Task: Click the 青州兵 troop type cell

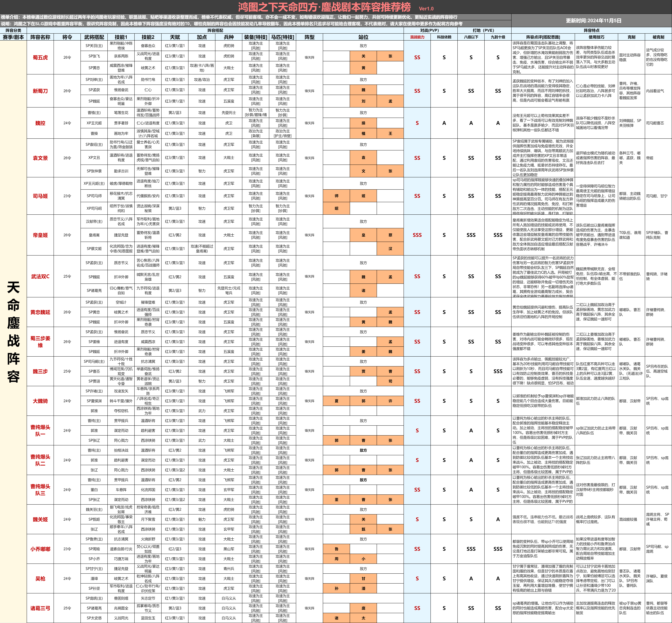Action: pyautogui.click(x=229, y=569)
